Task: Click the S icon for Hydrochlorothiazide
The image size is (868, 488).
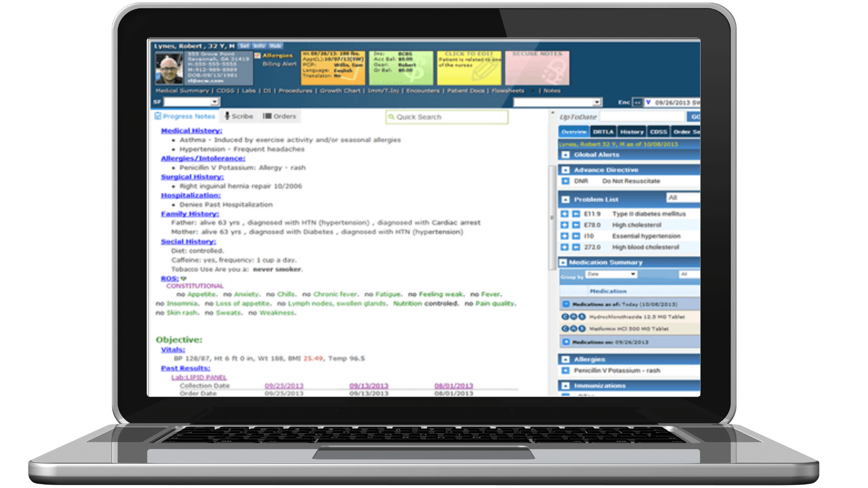Action: tap(582, 316)
